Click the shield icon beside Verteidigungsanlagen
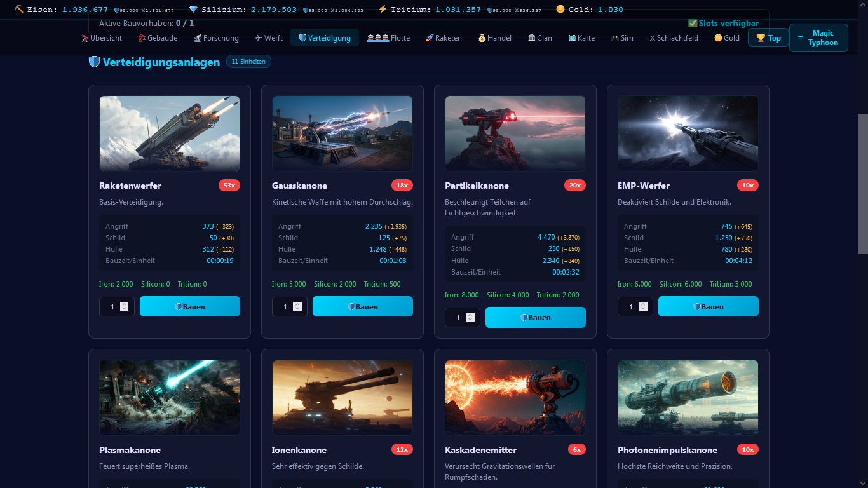 (x=94, y=62)
